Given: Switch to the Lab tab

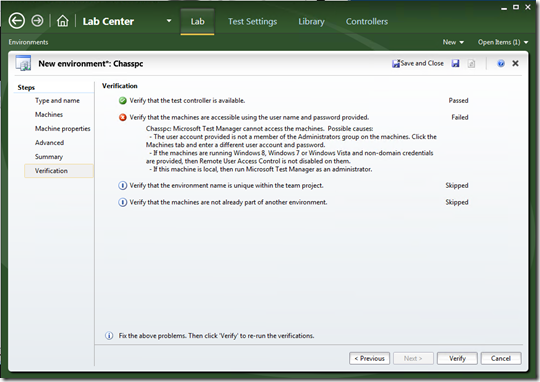Looking at the screenshot, I should pyautogui.click(x=197, y=22).
